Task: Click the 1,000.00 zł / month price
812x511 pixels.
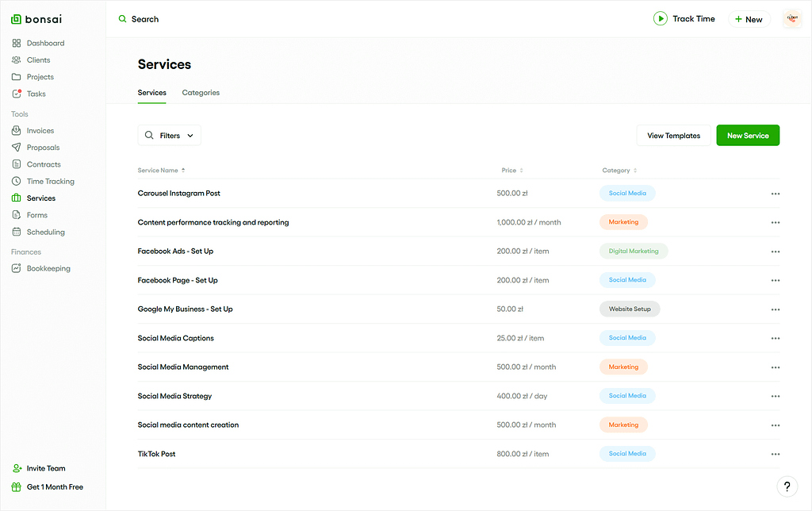Action: (x=529, y=222)
